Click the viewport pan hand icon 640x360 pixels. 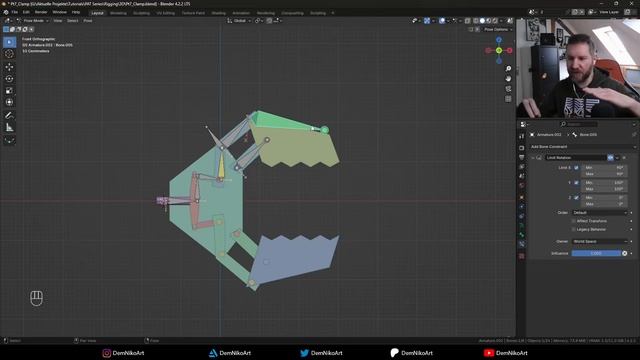pyautogui.click(x=508, y=78)
